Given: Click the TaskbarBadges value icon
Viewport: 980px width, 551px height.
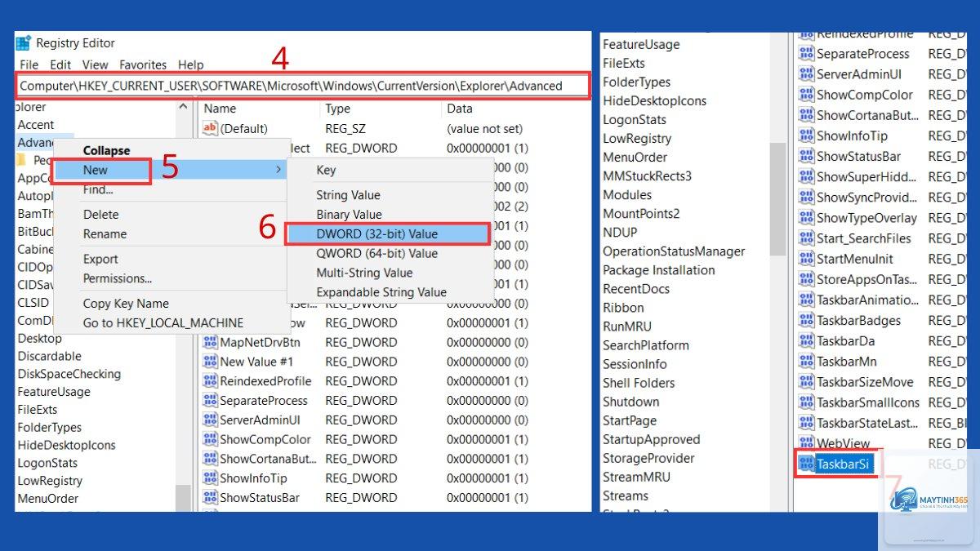Looking at the screenshot, I should coord(806,320).
